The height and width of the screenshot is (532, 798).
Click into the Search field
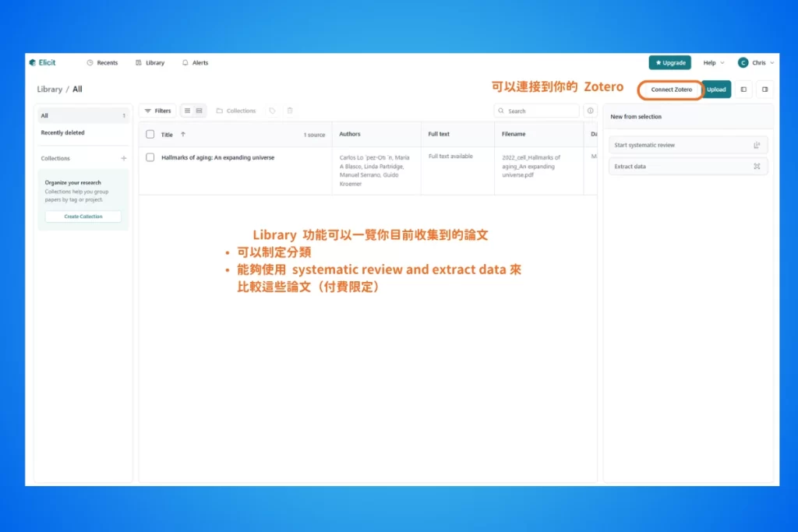tap(536, 111)
